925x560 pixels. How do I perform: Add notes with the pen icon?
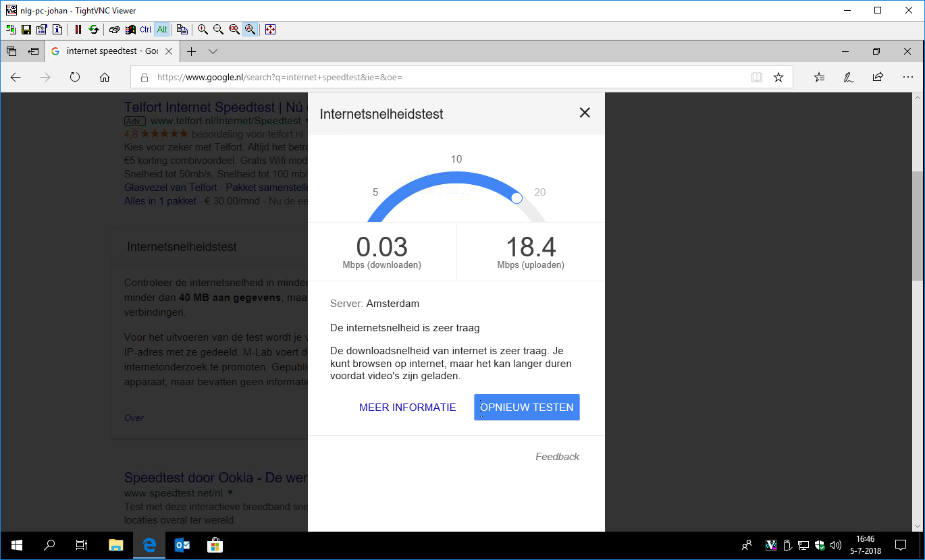pos(849,78)
